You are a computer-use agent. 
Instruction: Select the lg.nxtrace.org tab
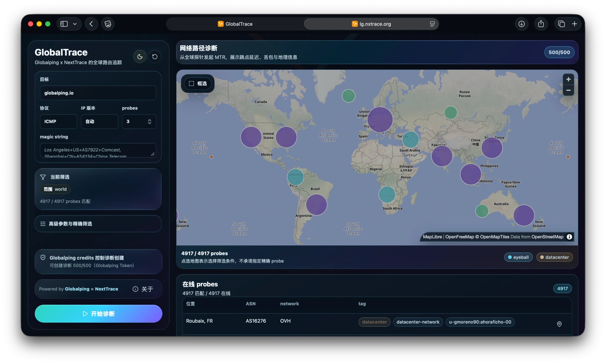(x=371, y=24)
